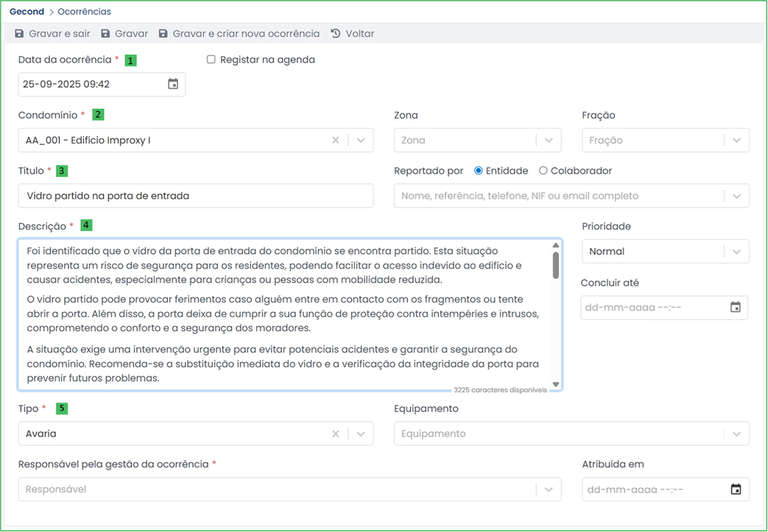
Task: Enable the Registar na agenda checkbox
Action: 211,60
